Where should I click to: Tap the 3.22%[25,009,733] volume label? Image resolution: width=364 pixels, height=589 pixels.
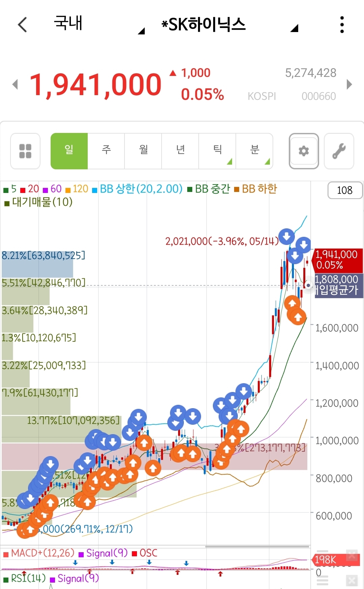click(44, 365)
